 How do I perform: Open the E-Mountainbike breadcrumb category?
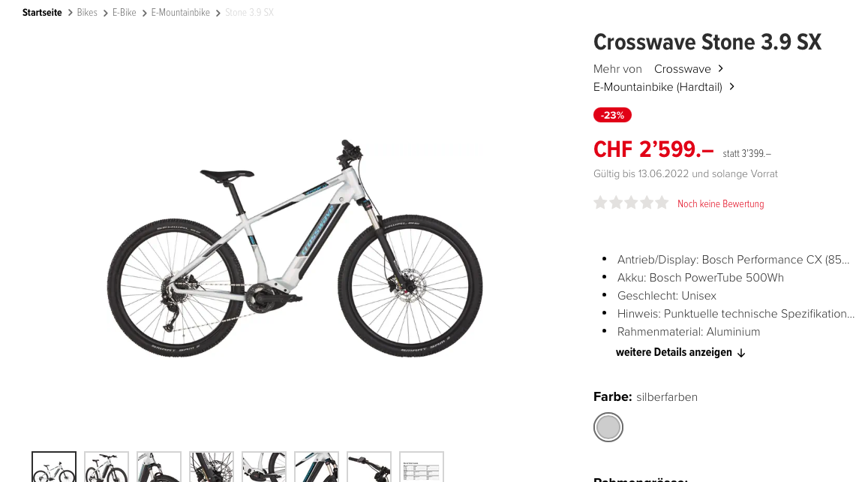pyautogui.click(x=181, y=12)
